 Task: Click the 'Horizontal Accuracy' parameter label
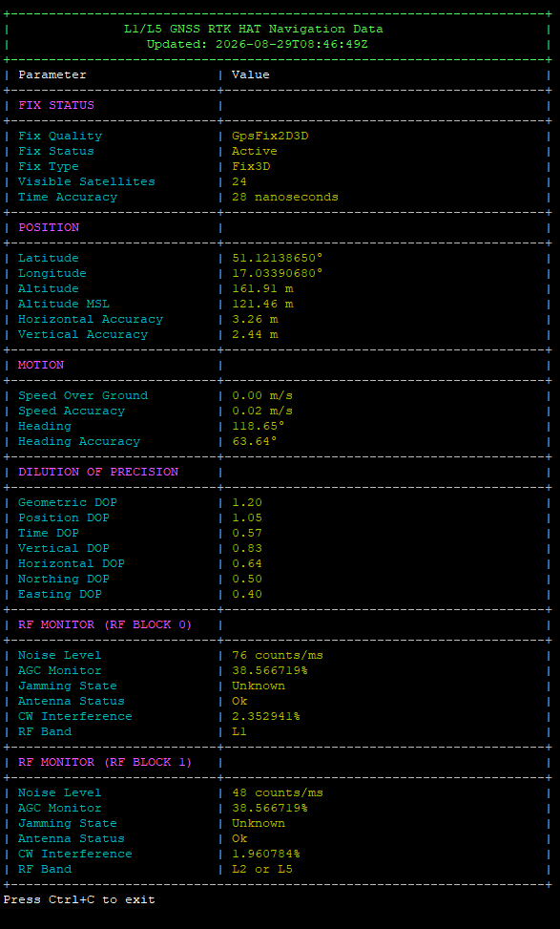tap(91, 319)
